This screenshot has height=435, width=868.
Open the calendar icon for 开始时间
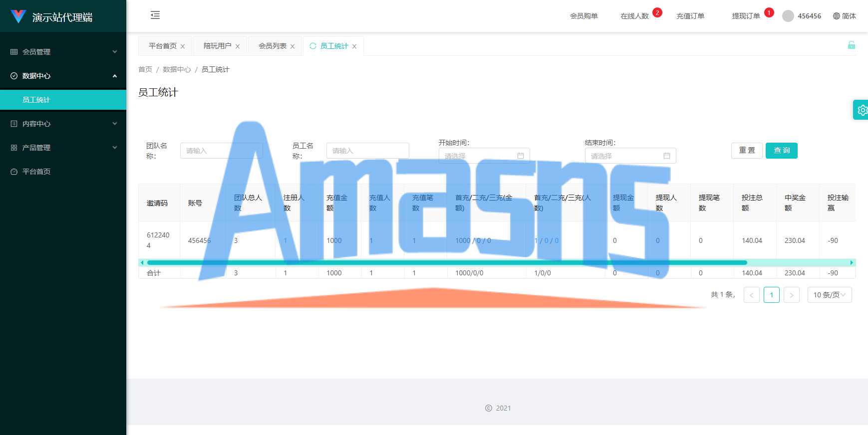tap(521, 156)
